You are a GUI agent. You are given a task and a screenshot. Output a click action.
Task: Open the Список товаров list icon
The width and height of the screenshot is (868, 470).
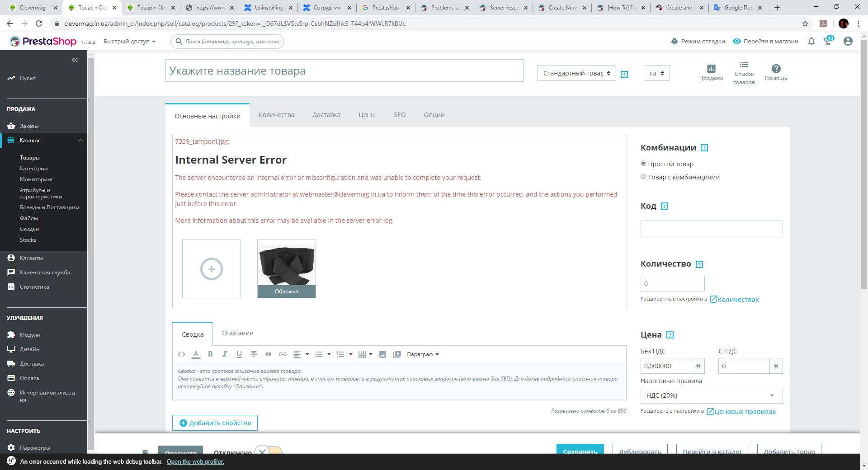[x=744, y=73]
